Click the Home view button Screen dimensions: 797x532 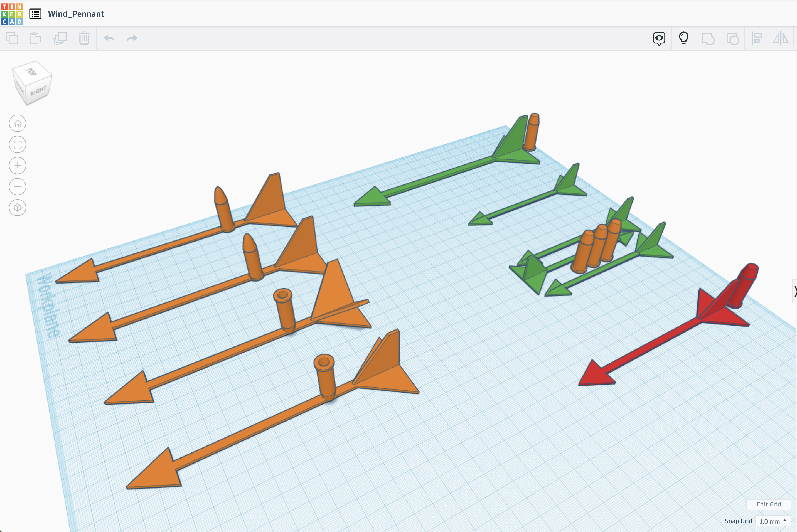pos(18,124)
